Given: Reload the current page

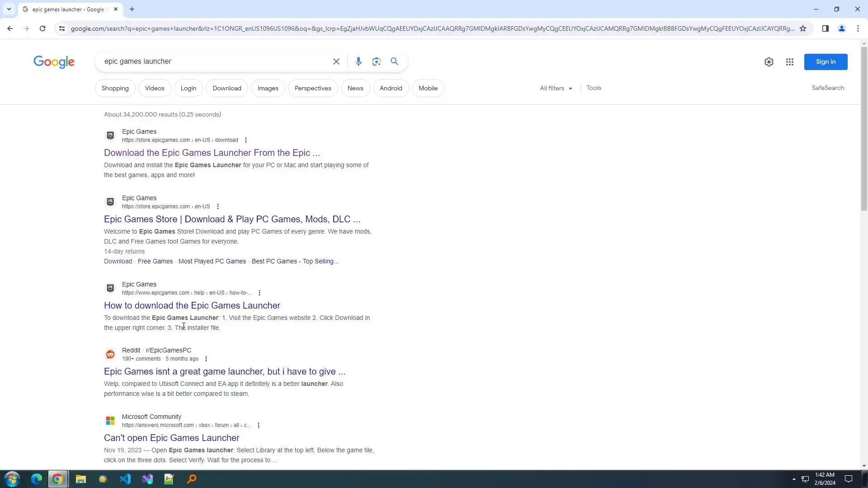Looking at the screenshot, I should (42, 28).
